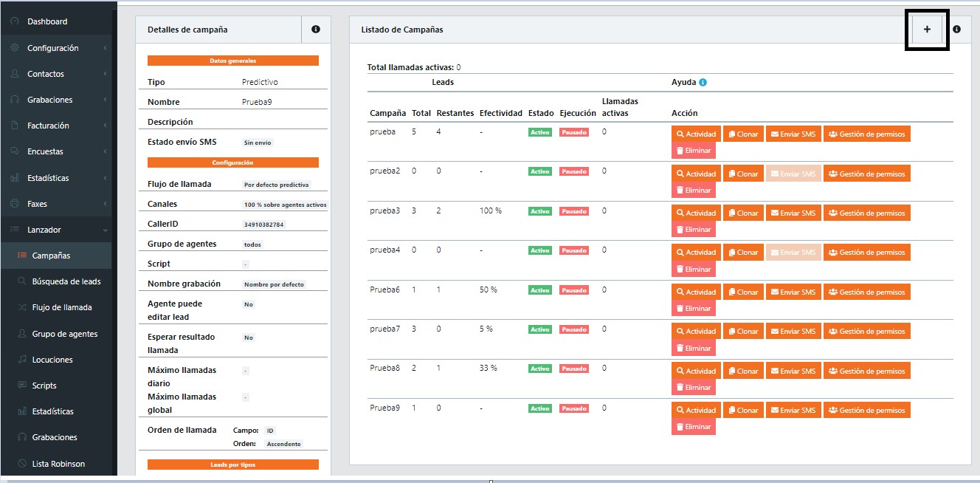Send SMS for campaign Prueba6

pos(793,292)
